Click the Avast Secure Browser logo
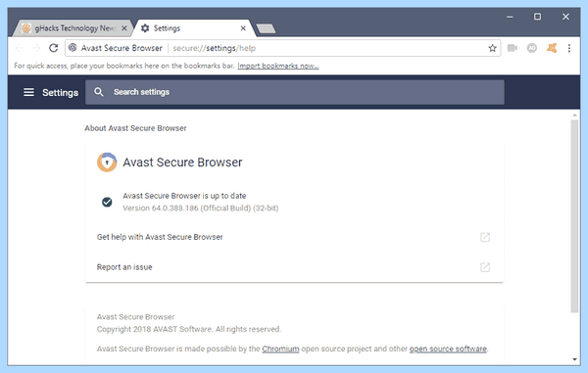 point(107,163)
